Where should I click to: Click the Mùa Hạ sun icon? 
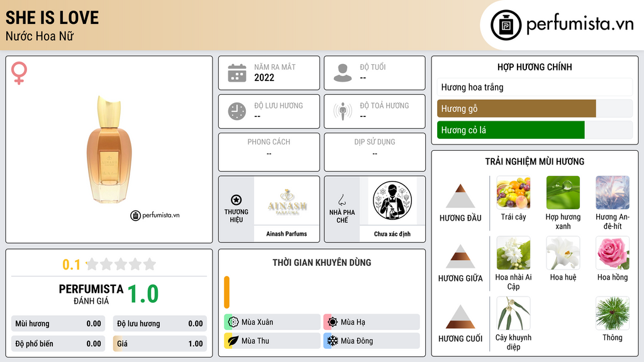coord(332,322)
